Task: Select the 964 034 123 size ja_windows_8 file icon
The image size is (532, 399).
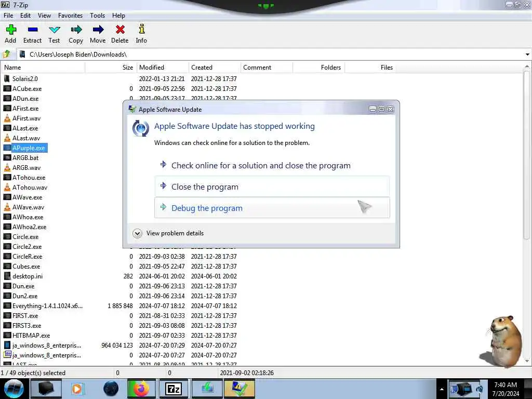Action: (7, 345)
